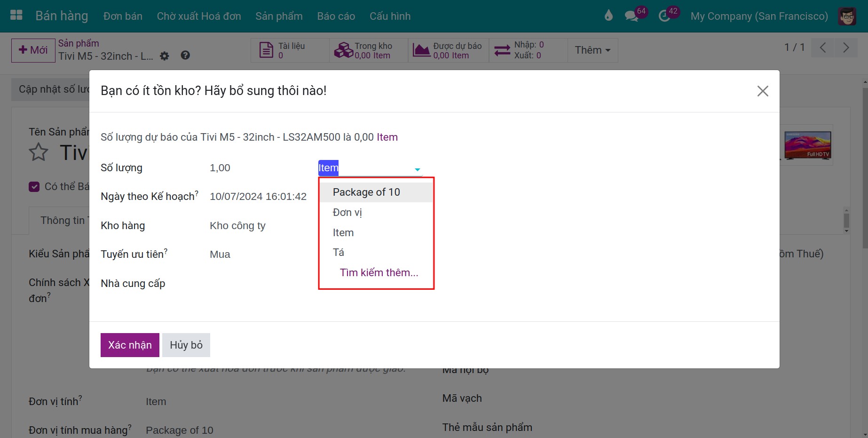
Task: Open the Cấu hình menu
Action: click(390, 16)
